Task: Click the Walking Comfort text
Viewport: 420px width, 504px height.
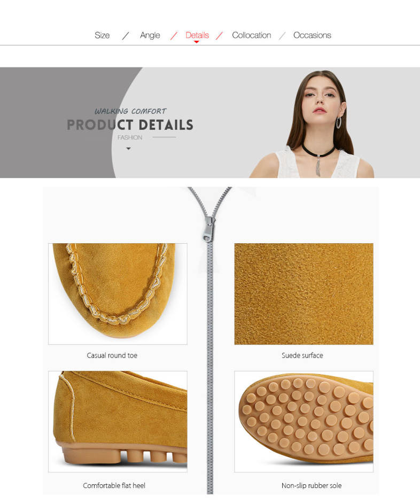Action: pos(130,111)
